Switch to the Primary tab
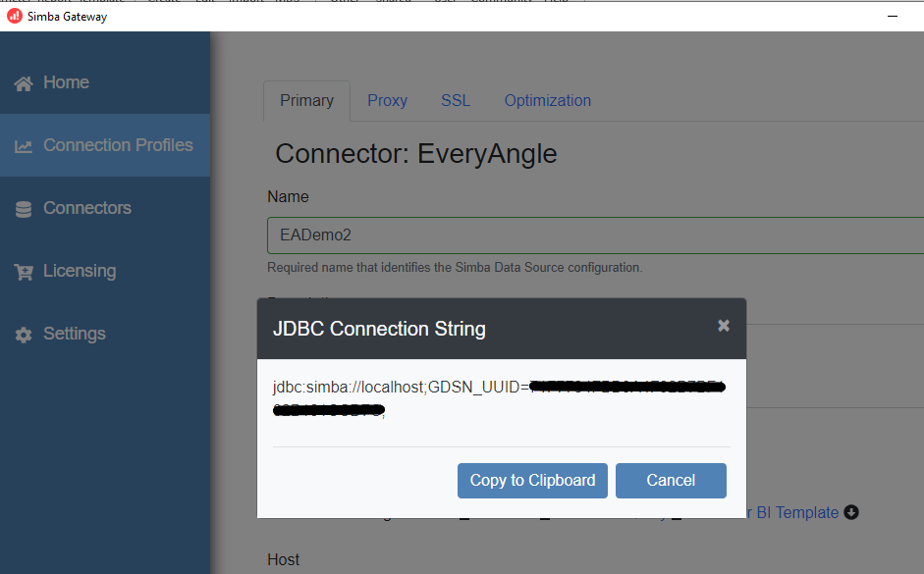Image resolution: width=924 pixels, height=574 pixels. pos(306,100)
